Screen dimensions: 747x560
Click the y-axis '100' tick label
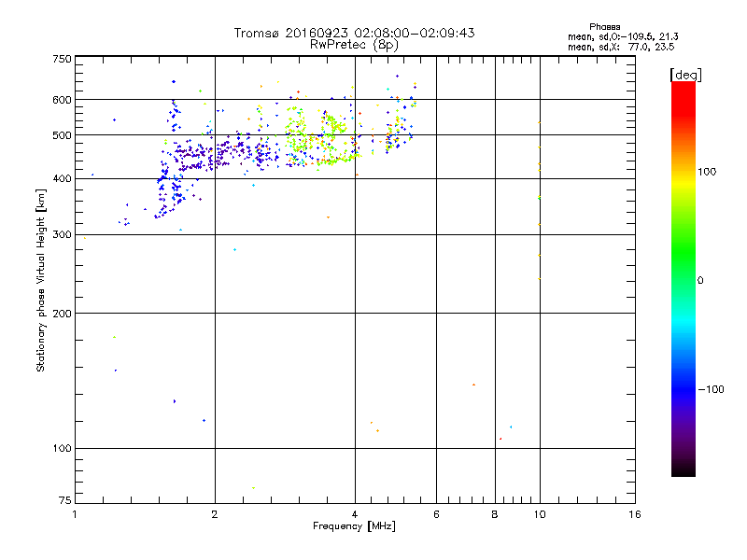click(x=62, y=449)
